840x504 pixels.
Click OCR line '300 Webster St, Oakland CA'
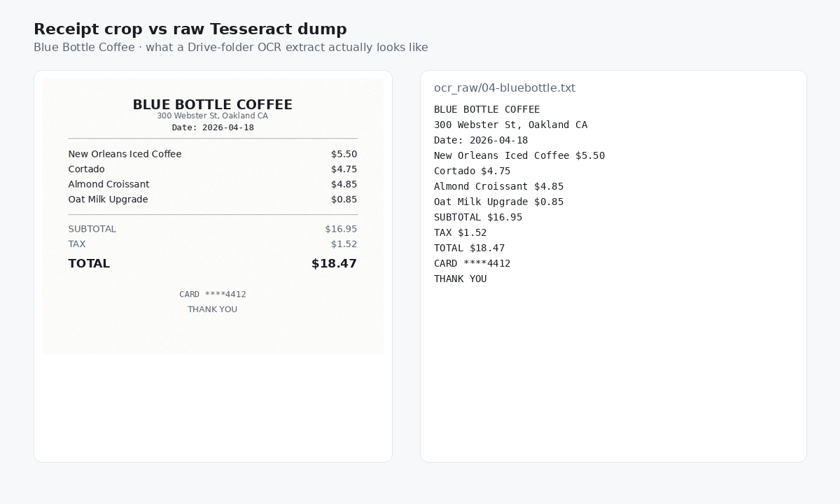click(x=511, y=125)
